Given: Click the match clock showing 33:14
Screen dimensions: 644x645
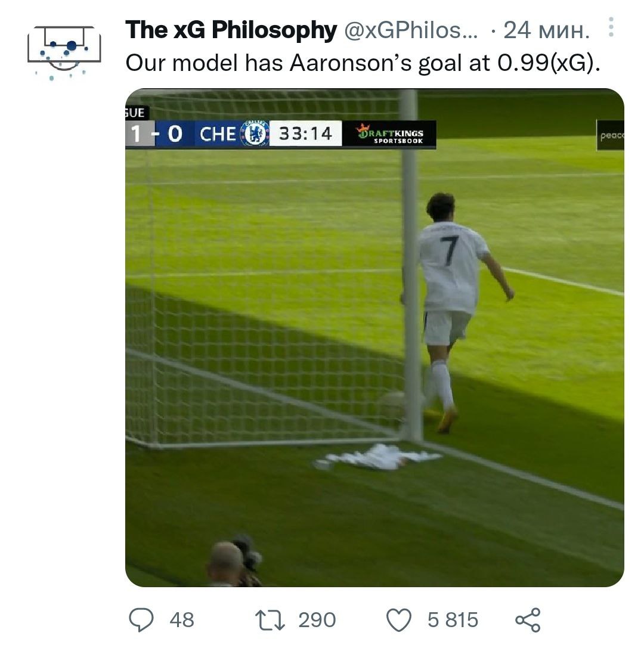Looking at the screenshot, I should [x=305, y=134].
